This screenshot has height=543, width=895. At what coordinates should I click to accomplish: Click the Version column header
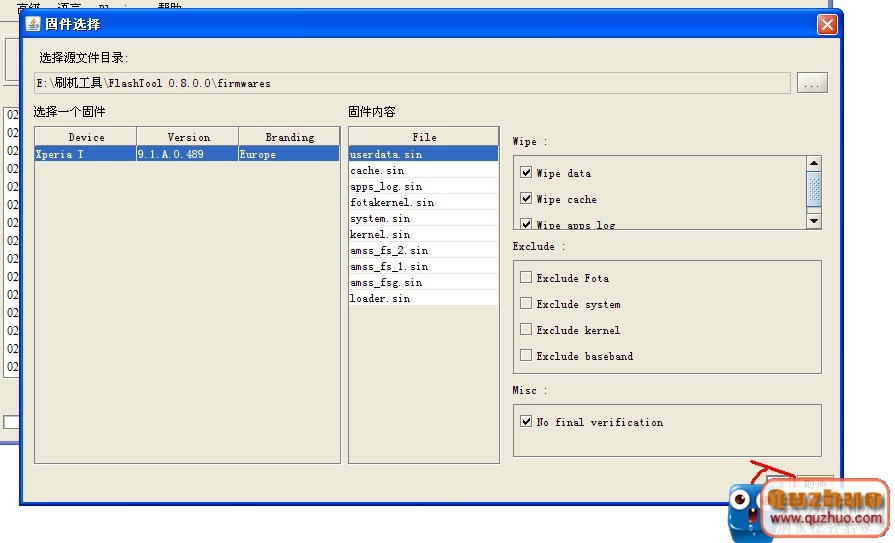coord(188,137)
